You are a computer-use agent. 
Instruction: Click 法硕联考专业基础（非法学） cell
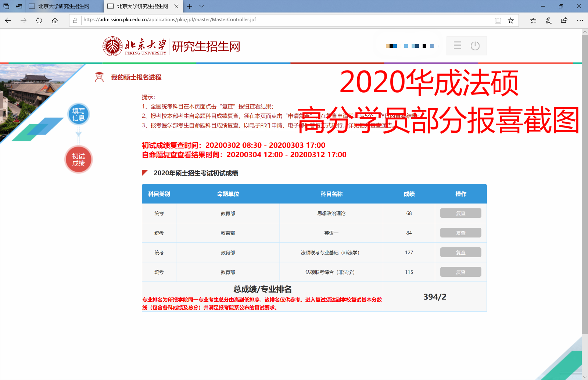coord(331,252)
